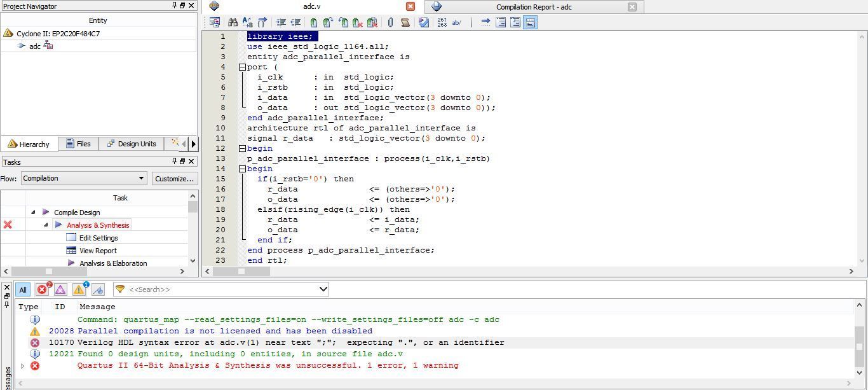This screenshot has height=390, width=868.
Task: Click into the messages Search field
Action: pyautogui.click(x=221, y=289)
